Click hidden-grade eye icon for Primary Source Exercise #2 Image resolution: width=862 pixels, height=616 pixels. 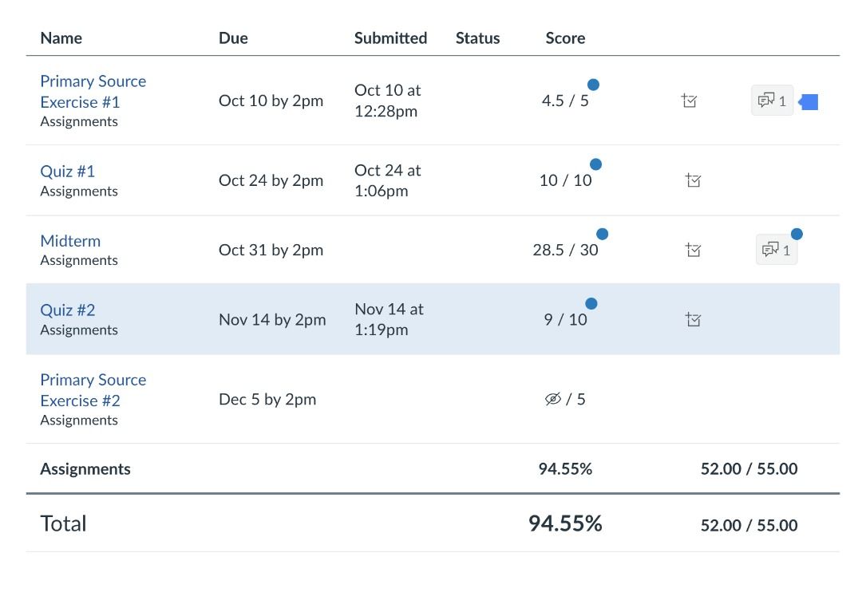(x=553, y=399)
